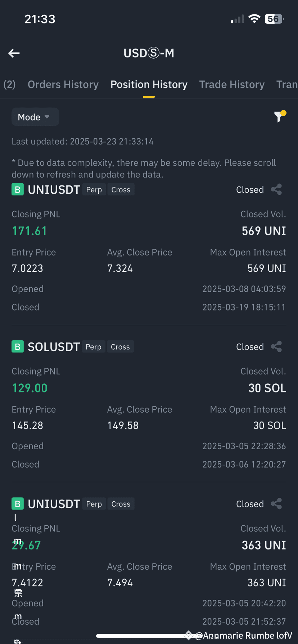Open the filter funnel icon

pyautogui.click(x=280, y=116)
